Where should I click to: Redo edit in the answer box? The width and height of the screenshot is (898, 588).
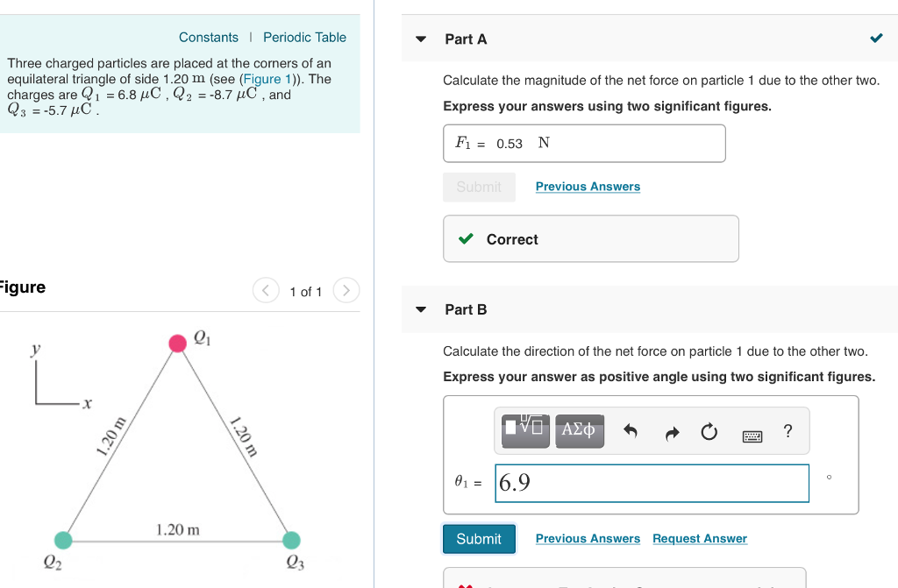(673, 430)
